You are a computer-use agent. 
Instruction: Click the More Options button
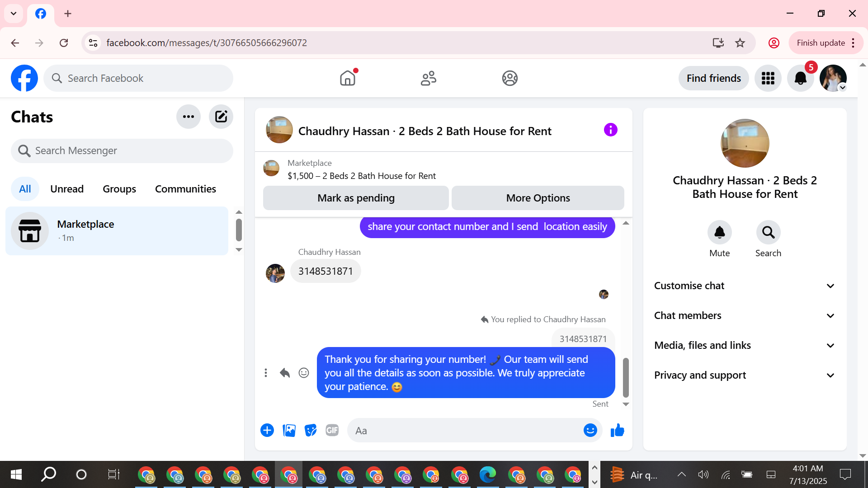click(x=538, y=198)
